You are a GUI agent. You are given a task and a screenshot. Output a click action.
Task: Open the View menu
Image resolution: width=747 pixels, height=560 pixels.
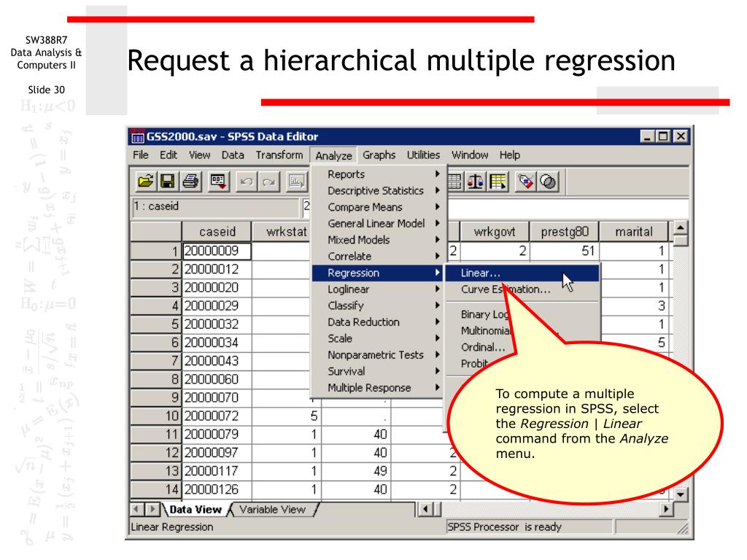(199, 155)
